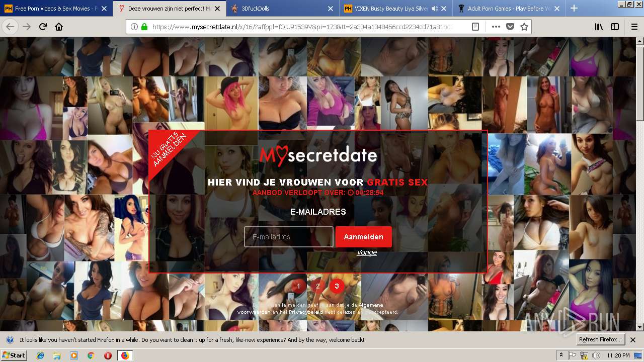The image size is (644, 362).
Task: Click the 11:20 PM clock
Action: 619,355
